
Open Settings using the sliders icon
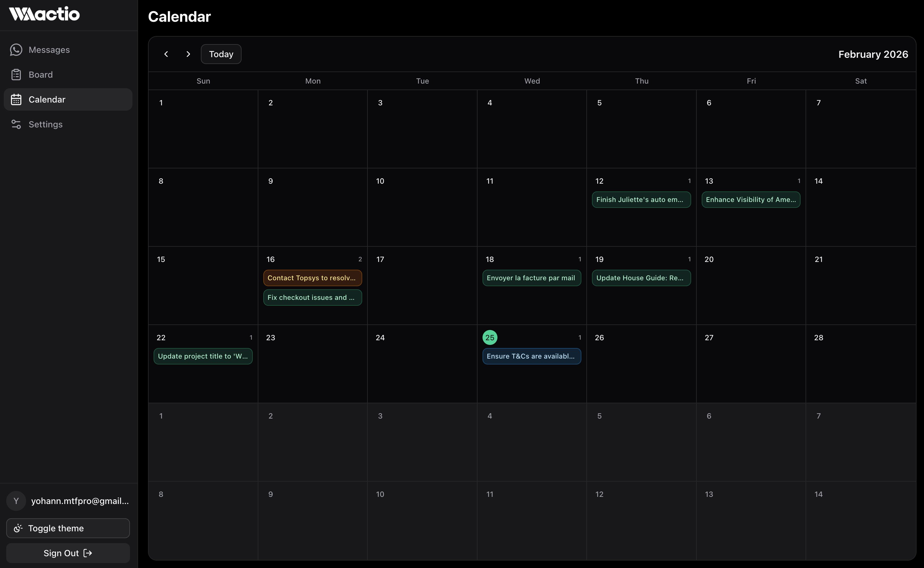pyautogui.click(x=16, y=124)
